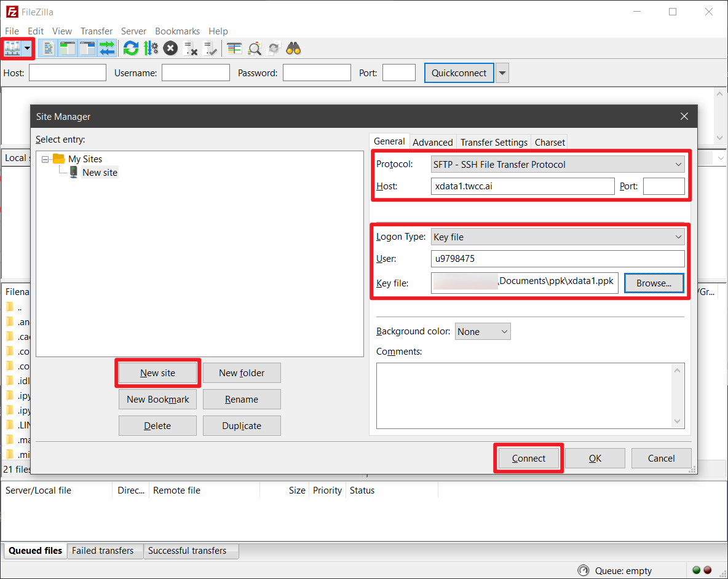This screenshot has width=728, height=579.
Task: Switch to the General tab
Action: pos(390,141)
